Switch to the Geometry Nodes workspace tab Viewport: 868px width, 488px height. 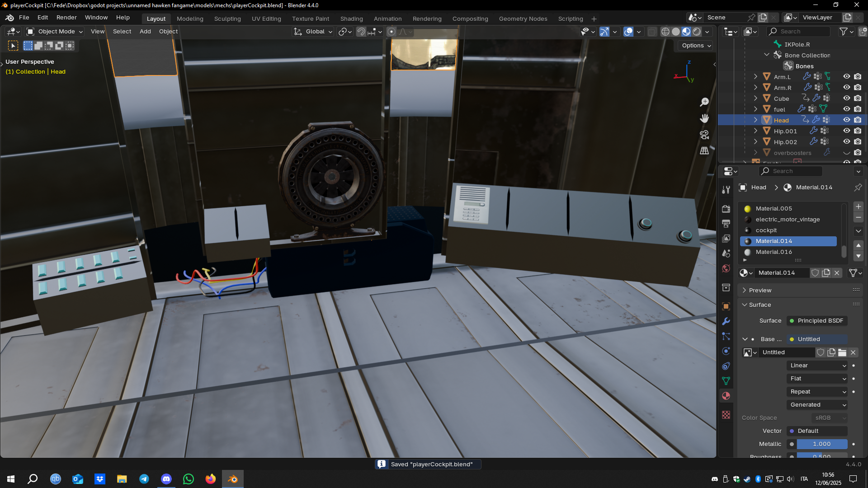click(523, 19)
